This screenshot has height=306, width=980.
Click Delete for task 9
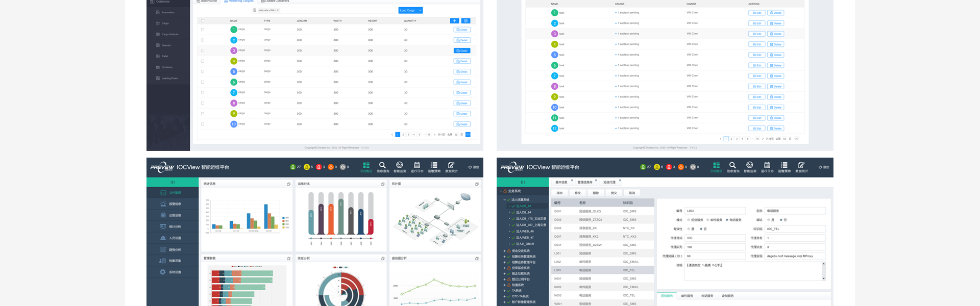(776, 97)
